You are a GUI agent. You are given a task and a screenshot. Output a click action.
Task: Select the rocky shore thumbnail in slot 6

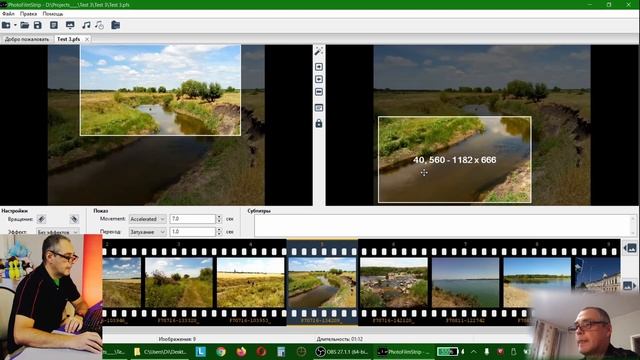[394, 282]
